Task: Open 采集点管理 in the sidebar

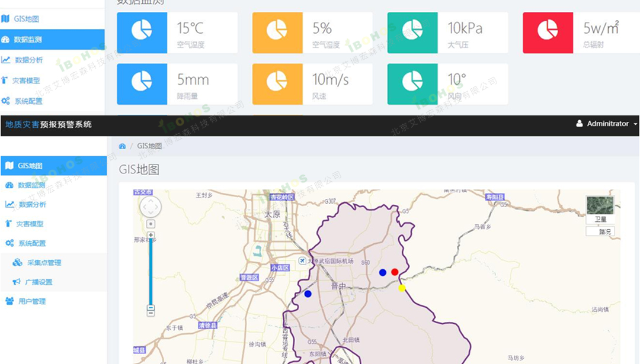Action: 44,263
